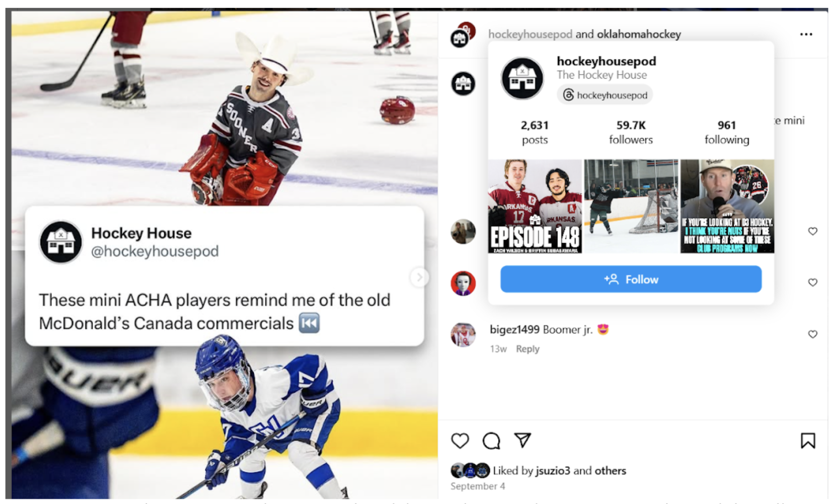Open jsuzio3 in Liked by line
The height and width of the screenshot is (504, 831).
tap(553, 470)
